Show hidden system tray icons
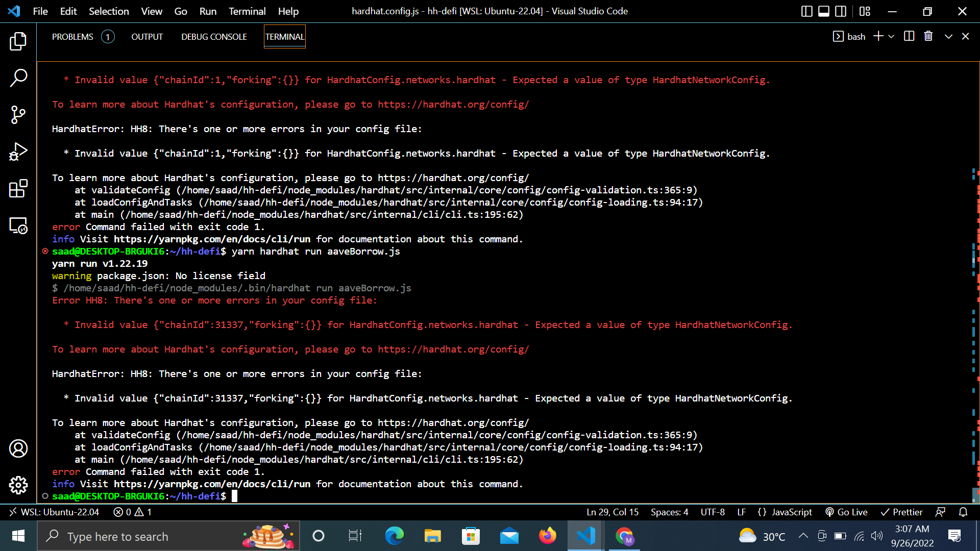The width and height of the screenshot is (980, 551). point(803,536)
